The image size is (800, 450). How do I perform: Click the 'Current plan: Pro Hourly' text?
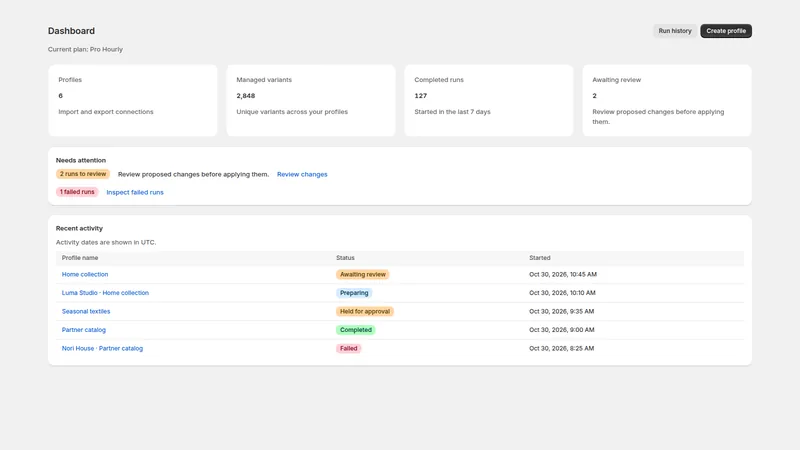coord(85,49)
